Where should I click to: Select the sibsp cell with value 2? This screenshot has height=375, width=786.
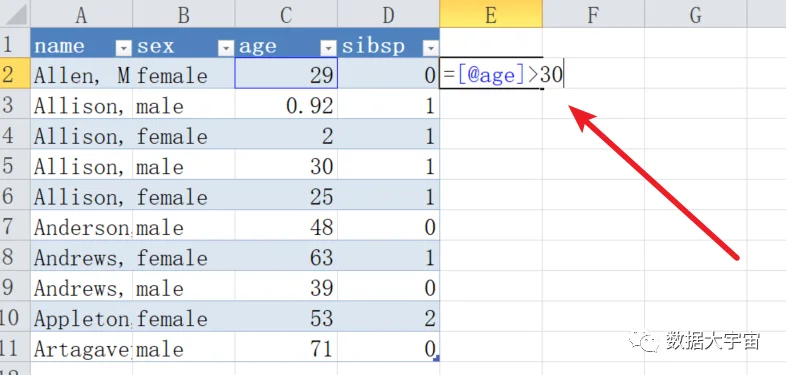388,316
